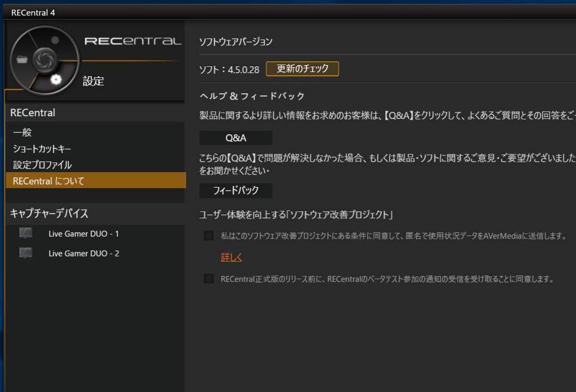Select the gear settings icon on dial

click(x=56, y=79)
